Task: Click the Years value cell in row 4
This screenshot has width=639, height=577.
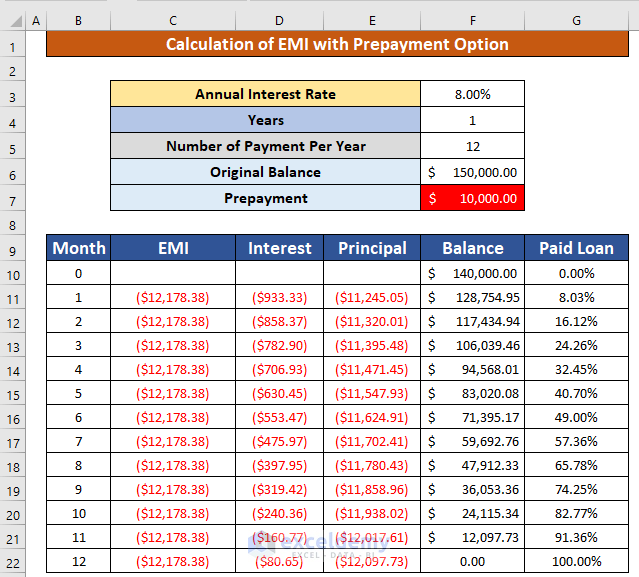Action: click(x=472, y=120)
